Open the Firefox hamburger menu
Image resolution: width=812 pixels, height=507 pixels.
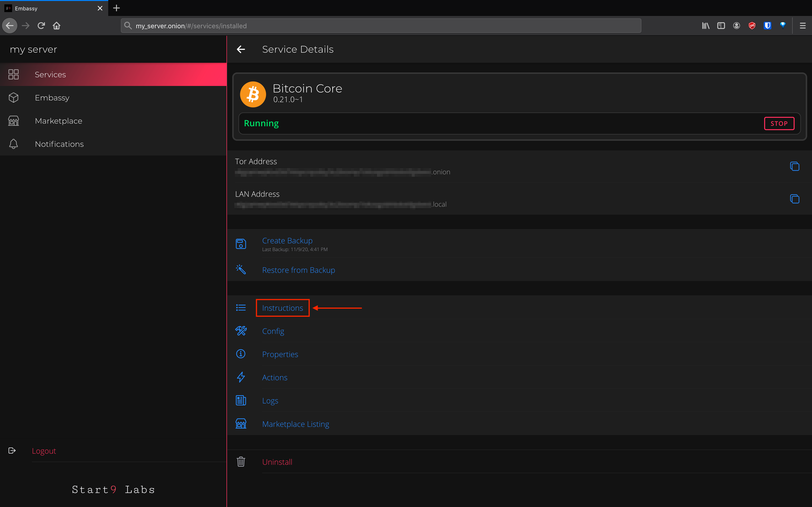[802, 26]
